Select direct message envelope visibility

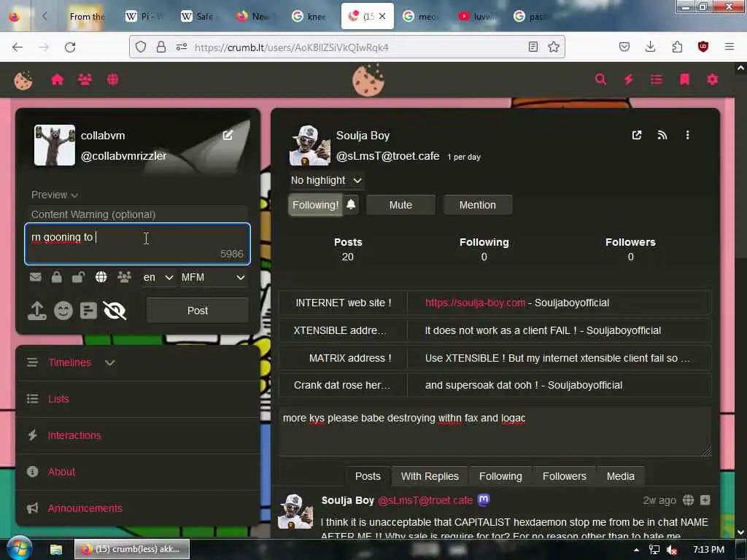click(36, 277)
